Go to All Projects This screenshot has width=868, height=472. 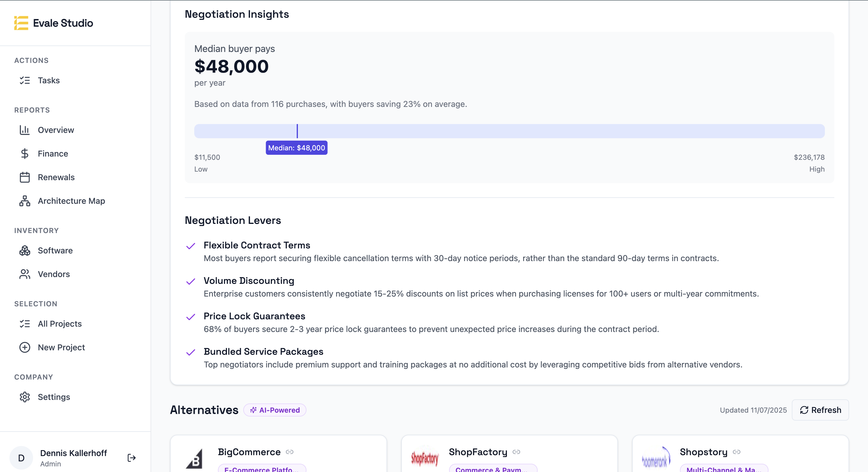(60, 324)
